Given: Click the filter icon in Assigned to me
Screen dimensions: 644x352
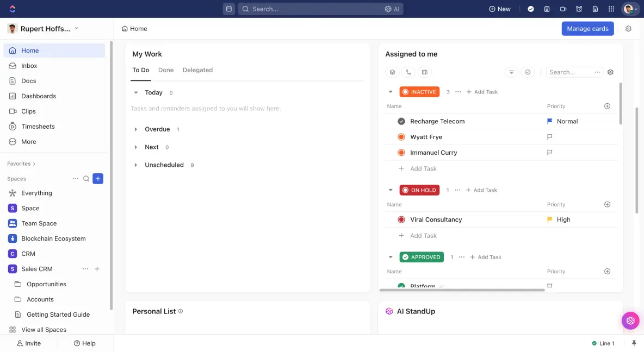Looking at the screenshot, I should pos(511,72).
